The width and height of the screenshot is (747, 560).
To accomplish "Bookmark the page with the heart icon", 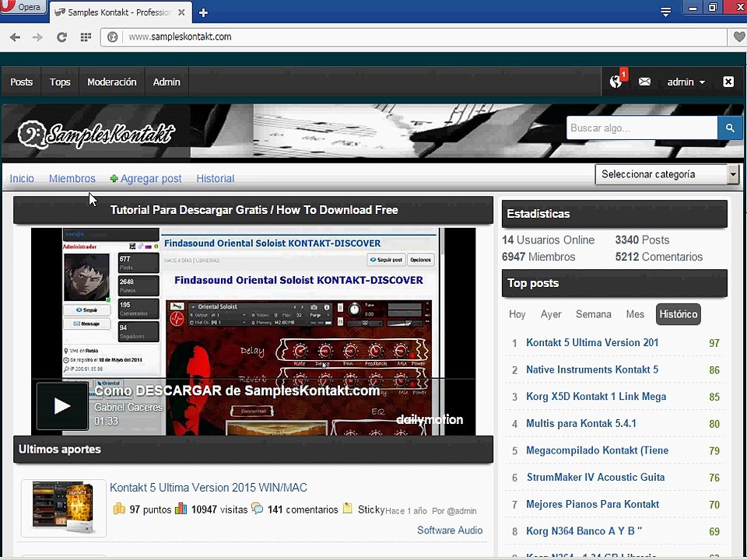I will pos(739,37).
